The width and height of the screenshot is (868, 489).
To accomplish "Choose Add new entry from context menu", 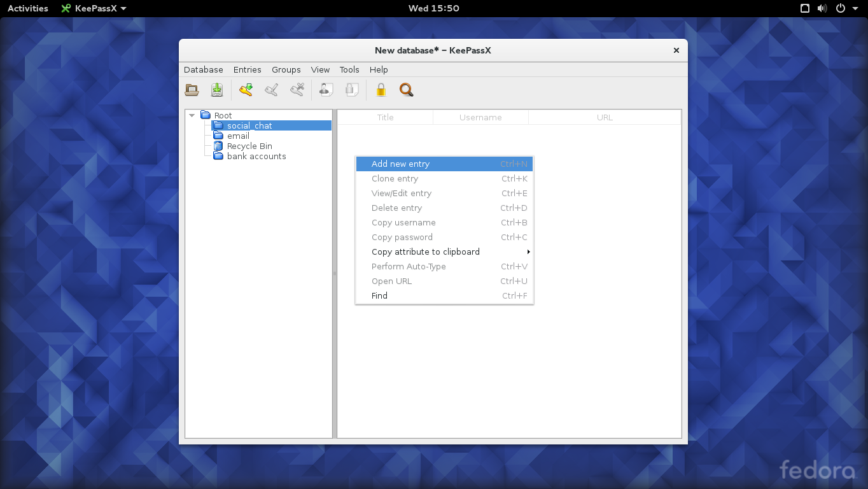I will pyautogui.click(x=444, y=164).
